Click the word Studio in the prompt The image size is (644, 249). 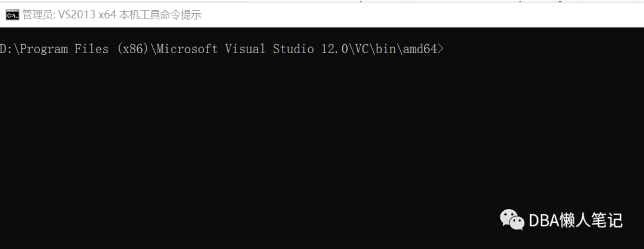293,50
